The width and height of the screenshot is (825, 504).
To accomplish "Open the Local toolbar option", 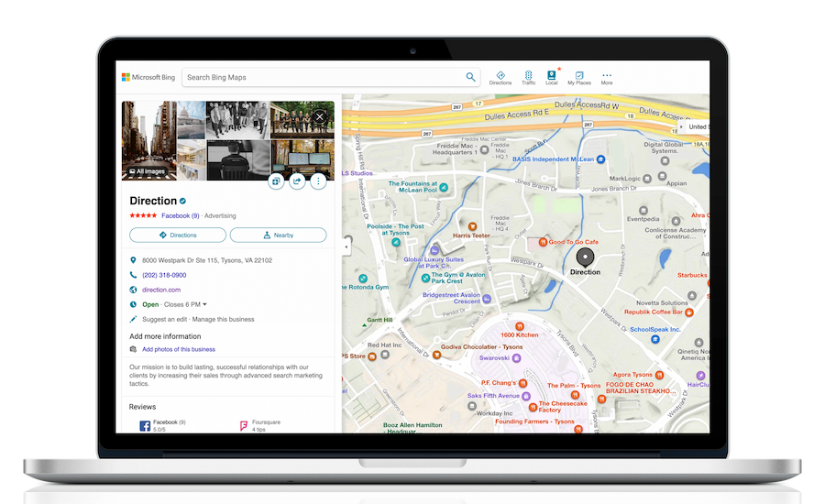I will click(552, 78).
